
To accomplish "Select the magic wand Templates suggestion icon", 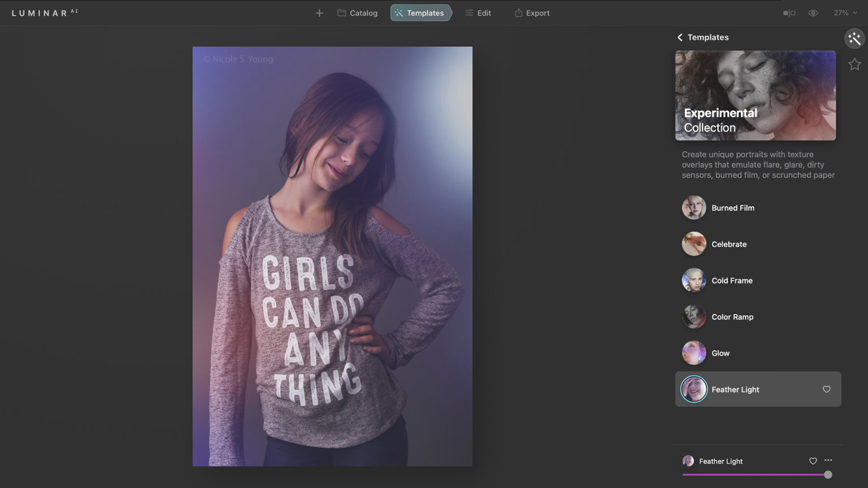I will (854, 38).
